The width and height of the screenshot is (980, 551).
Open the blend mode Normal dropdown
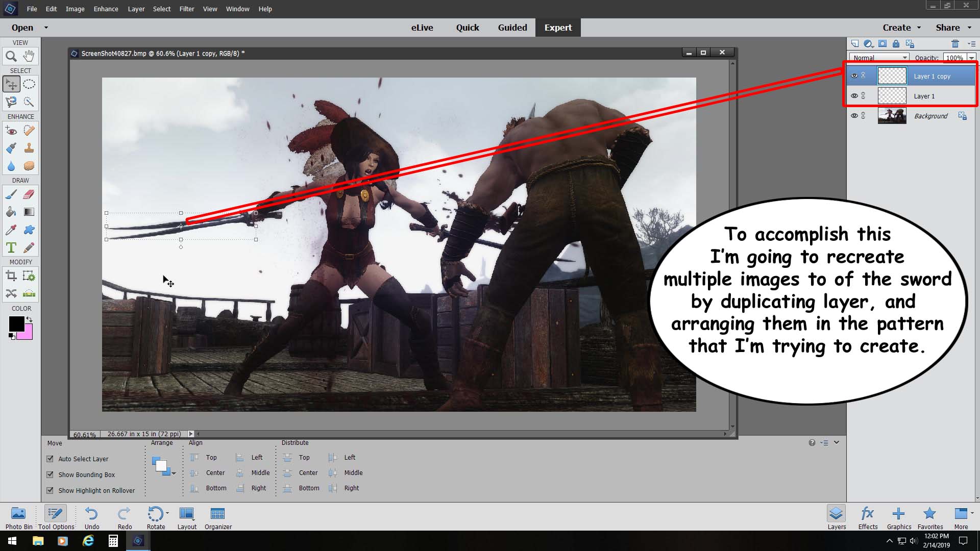(879, 58)
